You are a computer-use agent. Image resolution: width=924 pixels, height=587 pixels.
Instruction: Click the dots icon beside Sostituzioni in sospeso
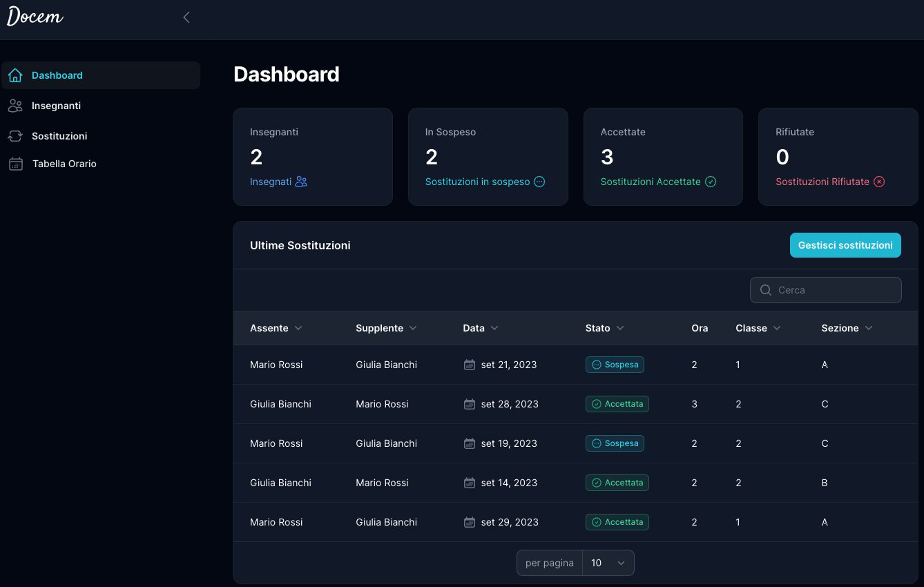pyautogui.click(x=540, y=182)
